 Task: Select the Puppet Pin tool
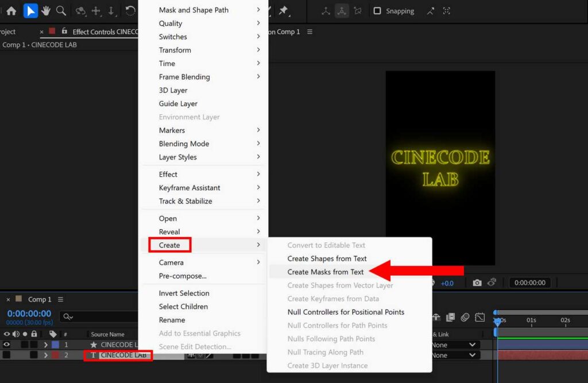click(284, 11)
